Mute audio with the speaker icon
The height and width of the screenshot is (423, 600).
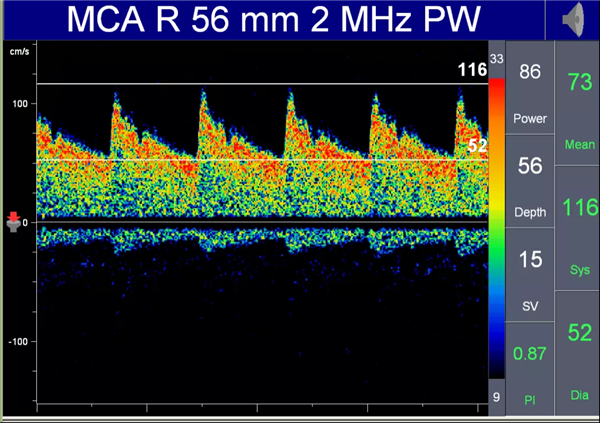pyautogui.click(x=573, y=20)
